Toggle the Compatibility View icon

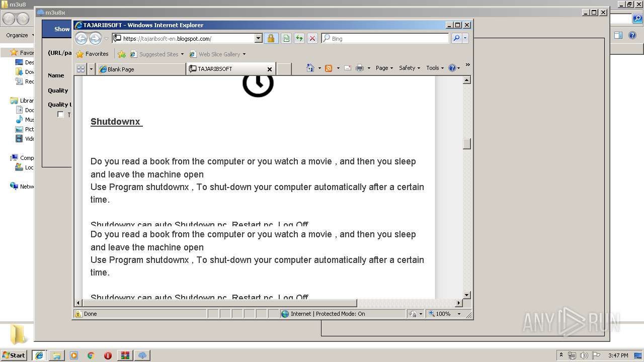coord(286,38)
